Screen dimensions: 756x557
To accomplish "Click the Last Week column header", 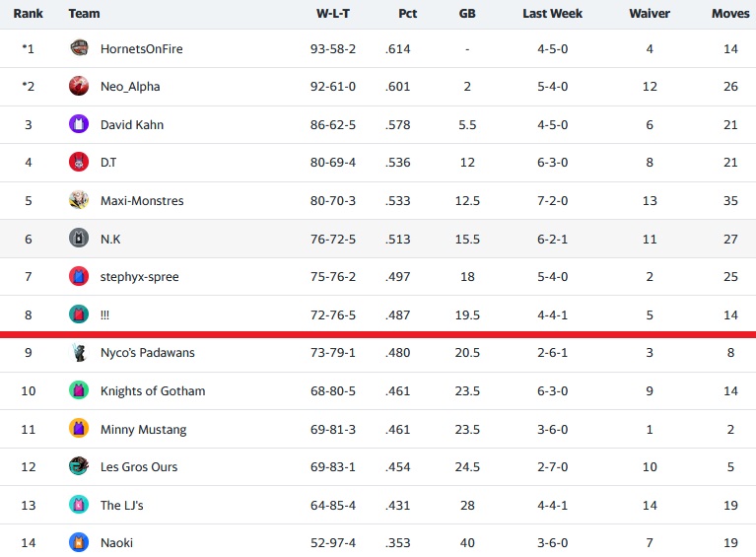I will click(553, 14).
